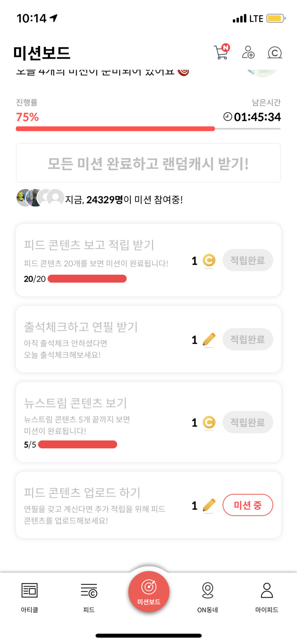
Task: Click the 75% overall progress bar
Action: (148, 129)
